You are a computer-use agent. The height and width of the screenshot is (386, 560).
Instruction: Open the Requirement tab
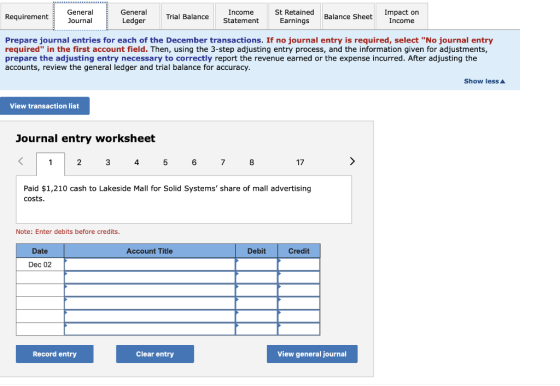tap(26, 16)
